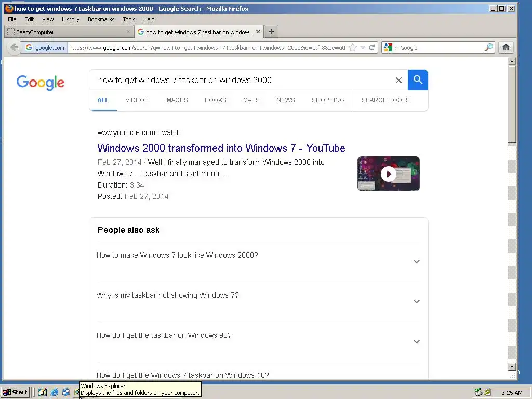Expand 'How do I get the taskbar on Windows 98?'
The width and height of the screenshot is (532, 399).
[259, 342]
